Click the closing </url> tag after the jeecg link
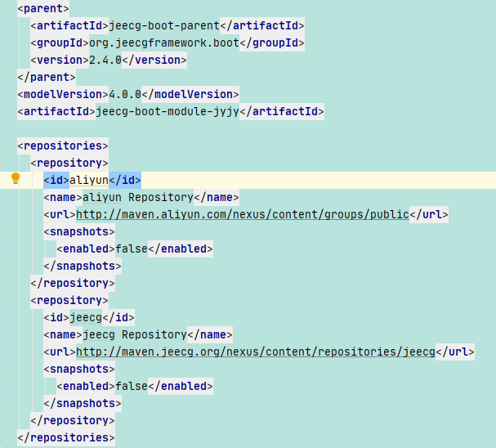Screen dimensions: 496x448 455,352
